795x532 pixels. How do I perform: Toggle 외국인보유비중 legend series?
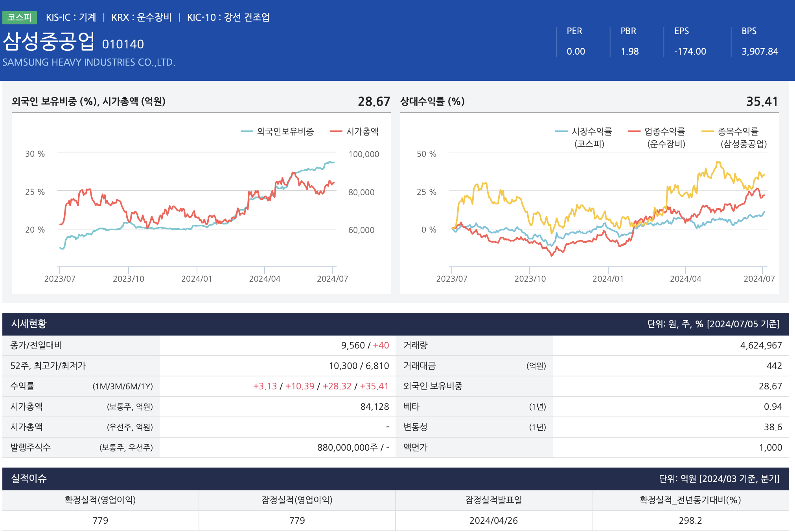coord(285,132)
